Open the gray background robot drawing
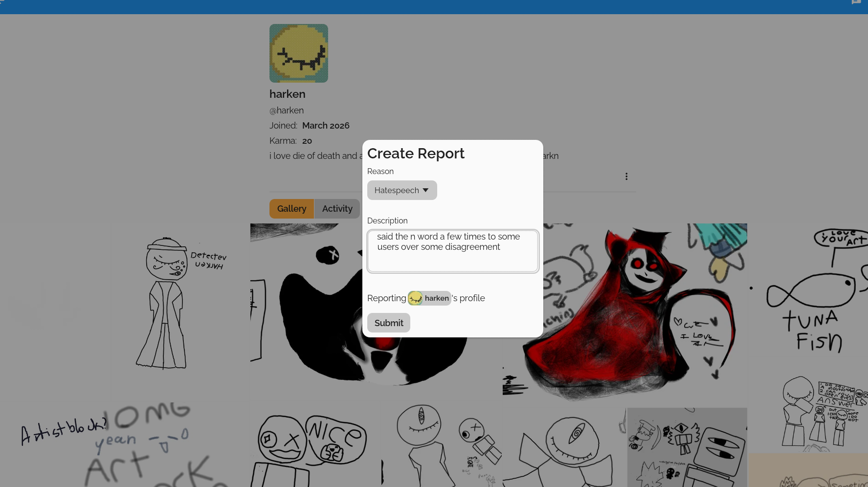868x487 pixels. point(687,447)
